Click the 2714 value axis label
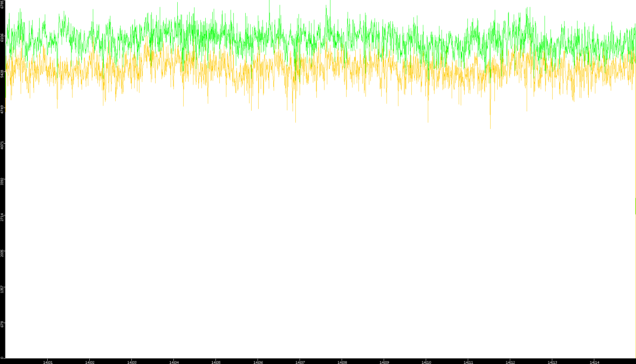 [x=2, y=217]
